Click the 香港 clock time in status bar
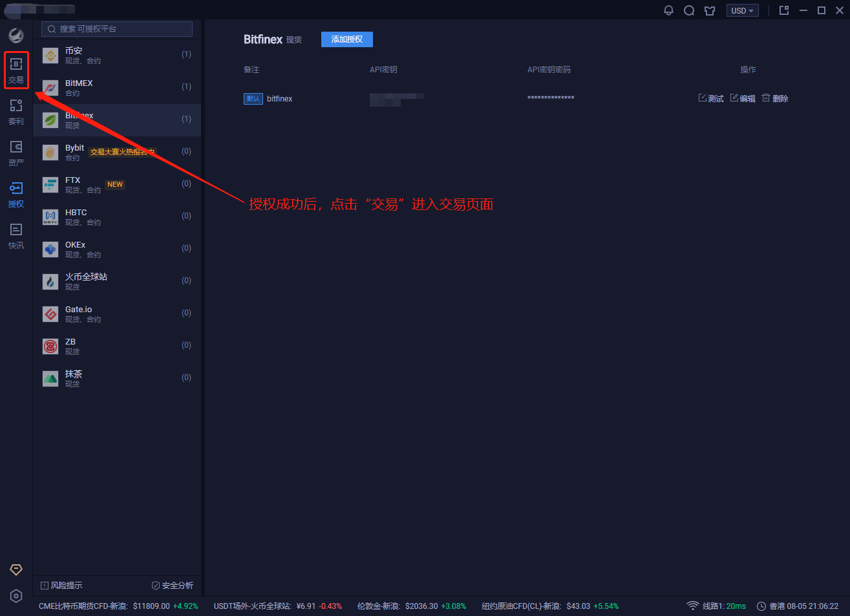The image size is (850, 616). (x=798, y=606)
